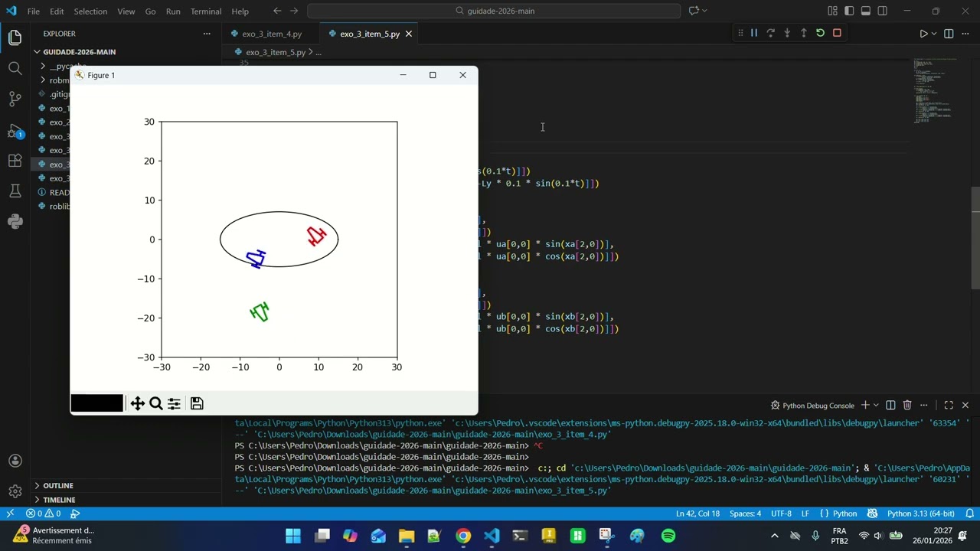Open the Accounts menu in the activity bar
This screenshot has width=980, height=551.
pos(15,461)
